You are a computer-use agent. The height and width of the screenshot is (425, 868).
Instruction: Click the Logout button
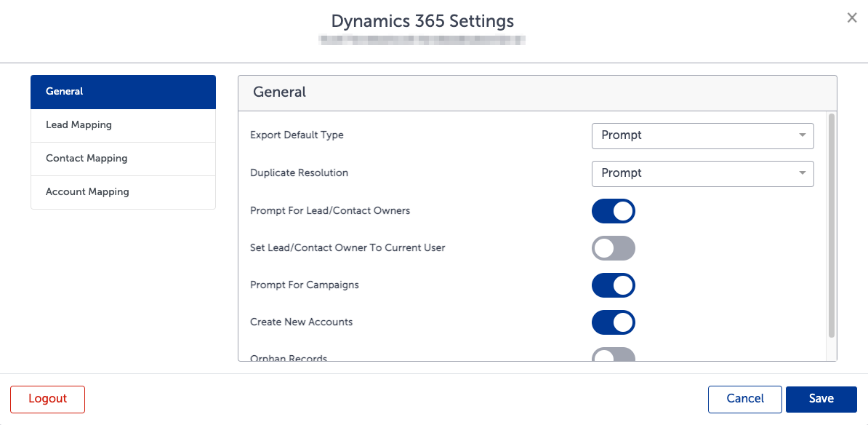coord(47,399)
